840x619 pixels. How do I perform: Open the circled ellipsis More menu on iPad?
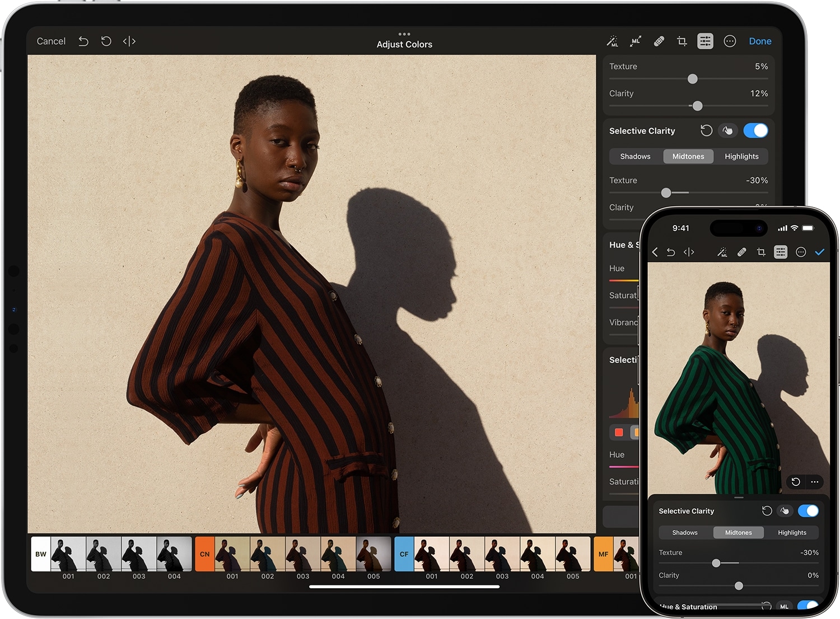729,41
